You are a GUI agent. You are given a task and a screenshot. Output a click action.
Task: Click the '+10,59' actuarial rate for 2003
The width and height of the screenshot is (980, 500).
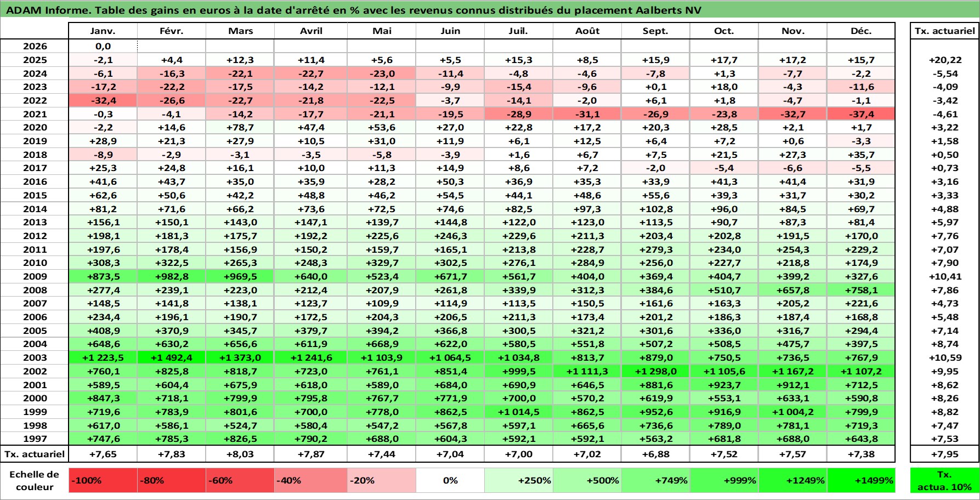[944, 357]
